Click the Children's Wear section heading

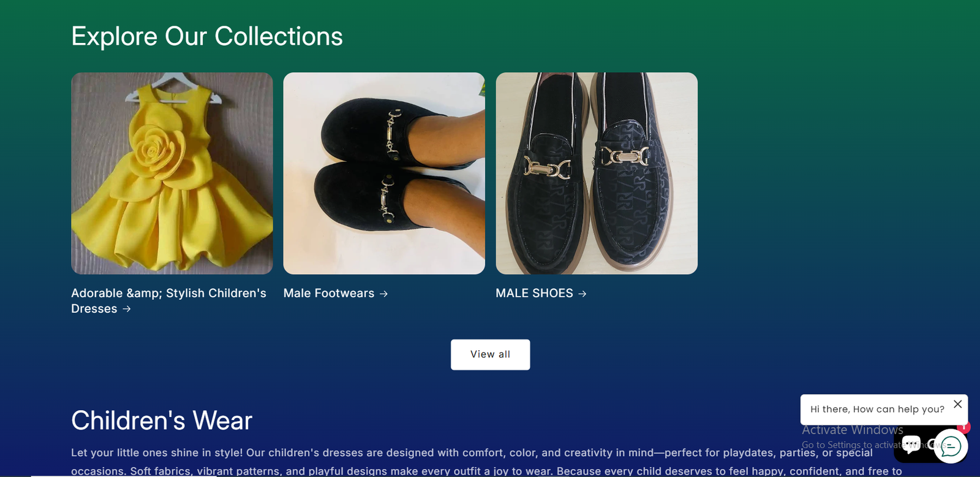click(161, 421)
